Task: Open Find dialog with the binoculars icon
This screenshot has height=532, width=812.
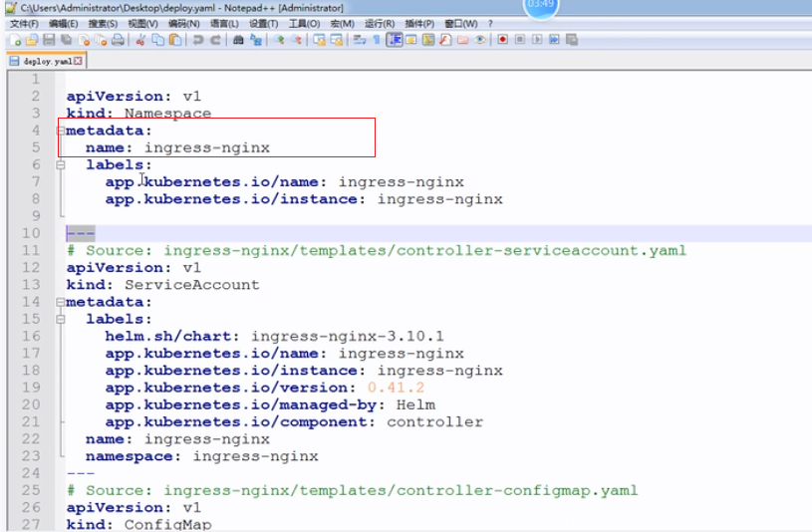Action: pyautogui.click(x=238, y=40)
